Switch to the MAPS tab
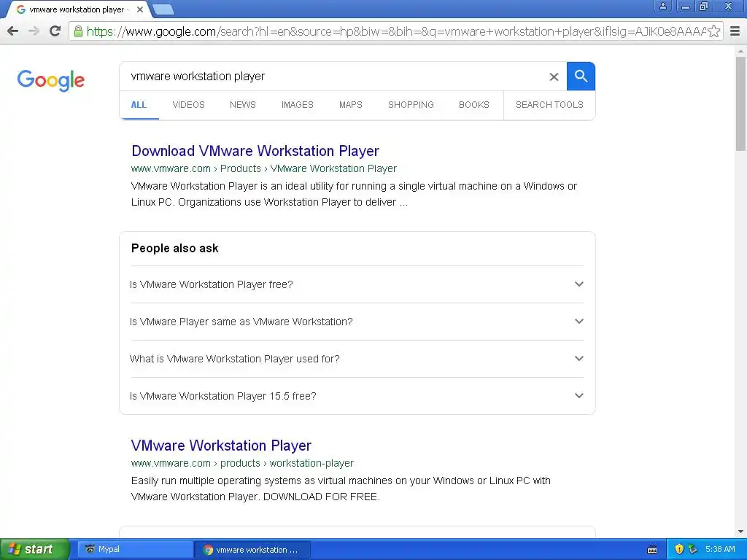Screen dimensions: 747x560 (351, 105)
